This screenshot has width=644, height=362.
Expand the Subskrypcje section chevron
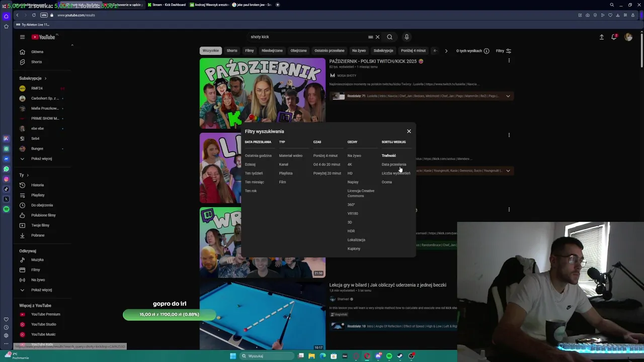click(45, 78)
